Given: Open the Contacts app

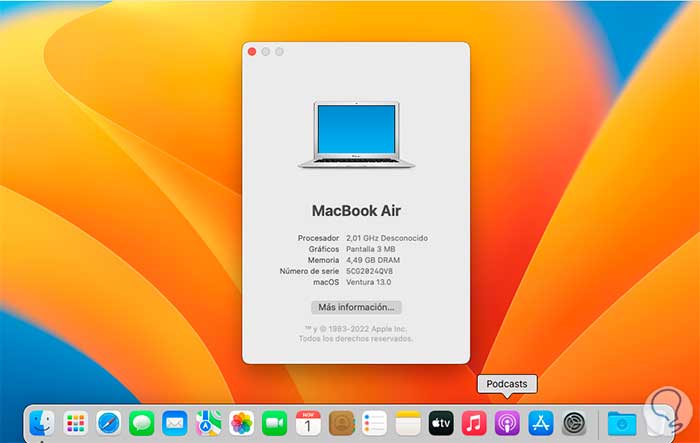Looking at the screenshot, I should point(342,422).
